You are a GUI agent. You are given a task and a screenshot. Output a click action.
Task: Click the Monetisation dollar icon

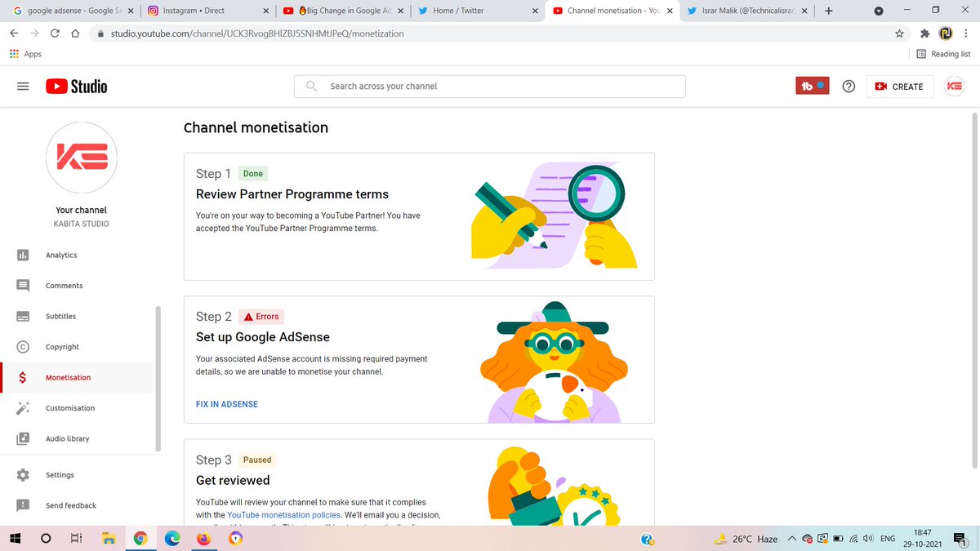23,377
